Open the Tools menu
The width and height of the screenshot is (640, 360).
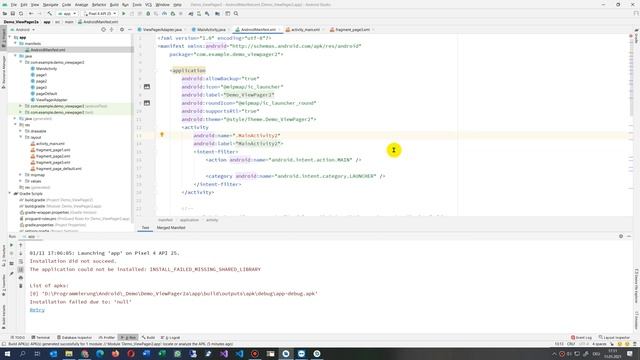click(137, 4)
